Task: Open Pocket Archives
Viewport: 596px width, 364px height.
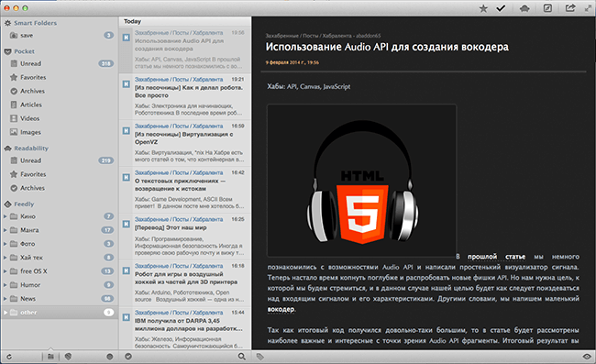Action: click(x=60, y=91)
